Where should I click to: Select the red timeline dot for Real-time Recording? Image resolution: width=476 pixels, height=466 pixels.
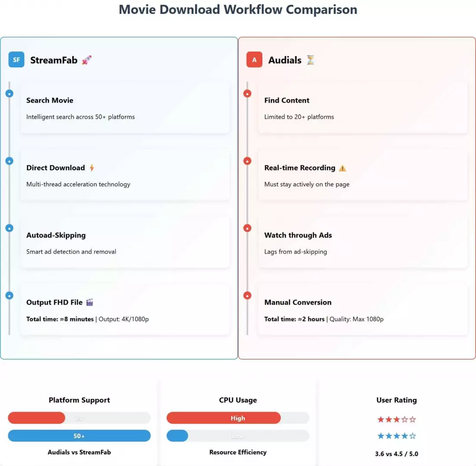[248, 161]
